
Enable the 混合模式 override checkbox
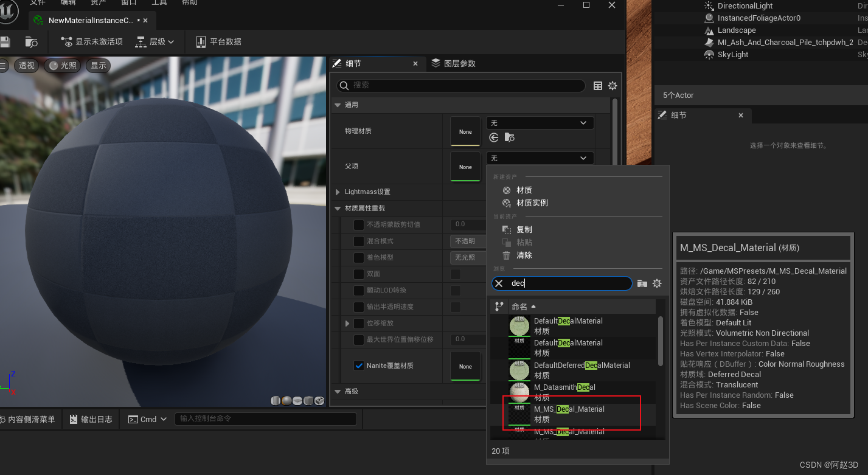[359, 241]
